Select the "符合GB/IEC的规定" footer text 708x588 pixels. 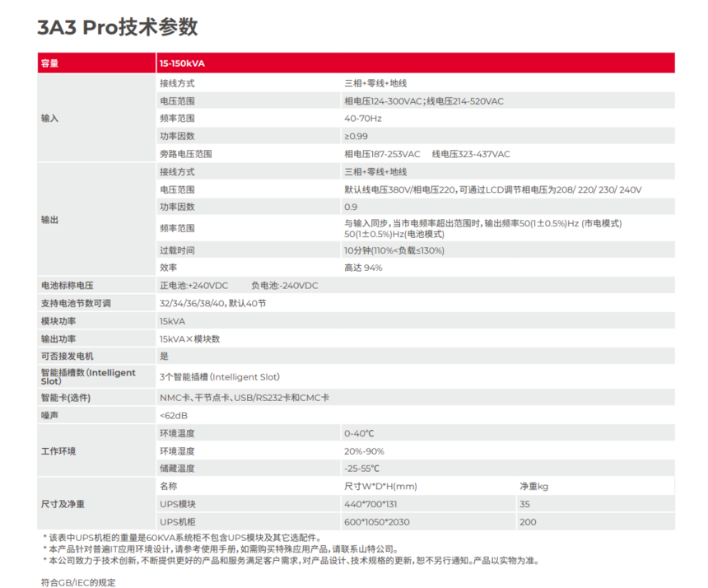pyautogui.click(x=78, y=582)
